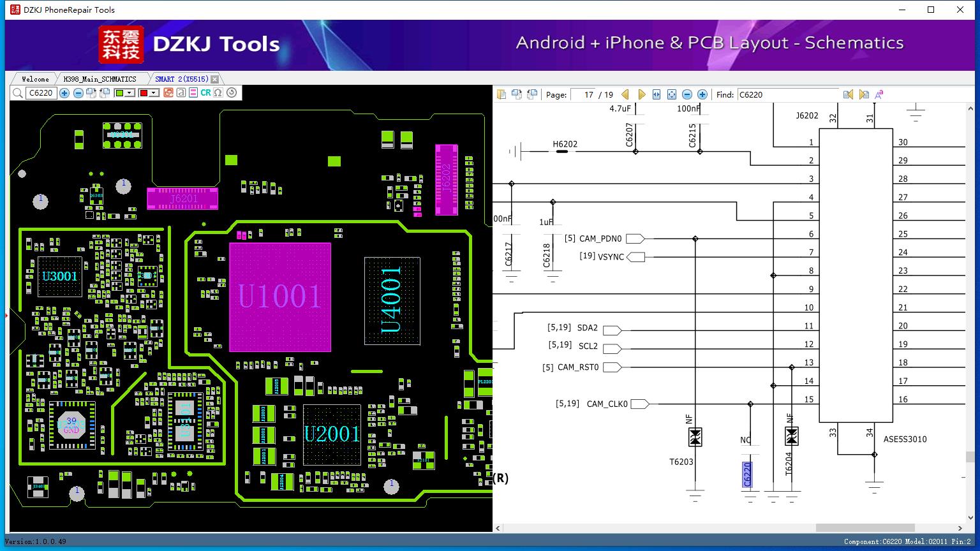Viewport: 980px width, 551px height.
Task: Select connector J6201 on the PCB layout
Action: click(x=182, y=199)
